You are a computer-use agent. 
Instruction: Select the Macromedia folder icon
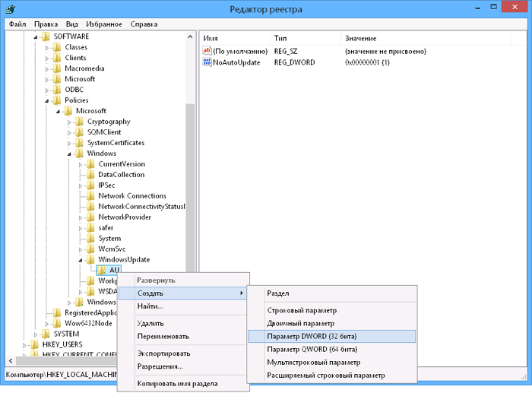[x=57, y=68]
